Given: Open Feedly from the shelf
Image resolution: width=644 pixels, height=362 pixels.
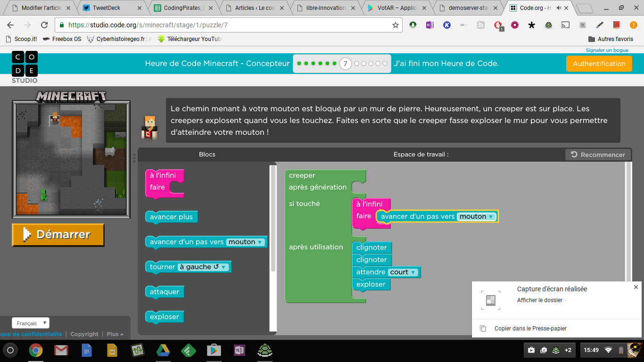Looking at the screenshot, I should pos(188,350).
